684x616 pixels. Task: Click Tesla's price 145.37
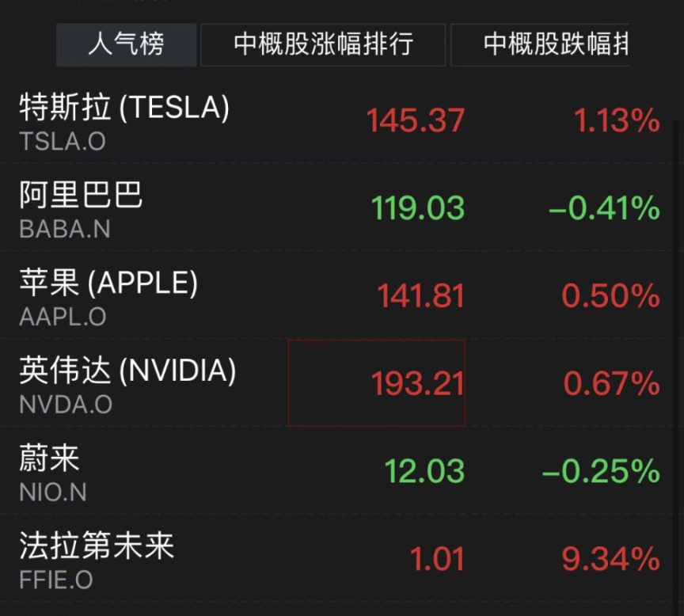pyautogui.click(x=416, y=121)
